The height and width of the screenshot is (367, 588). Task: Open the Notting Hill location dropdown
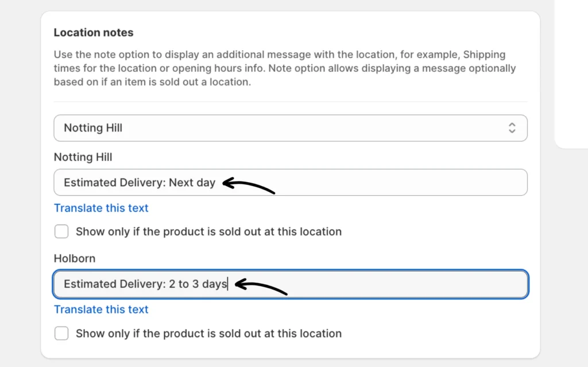290,128
